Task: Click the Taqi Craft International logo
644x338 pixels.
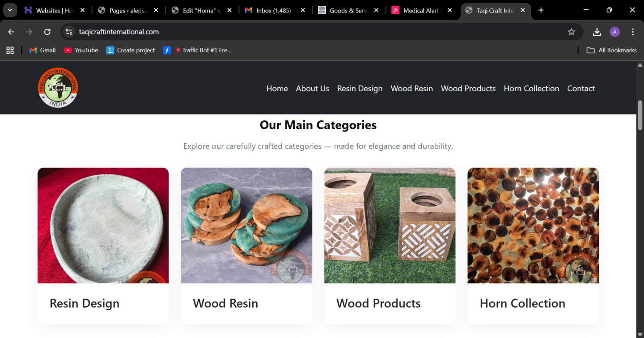Action: tap(58, 88)
